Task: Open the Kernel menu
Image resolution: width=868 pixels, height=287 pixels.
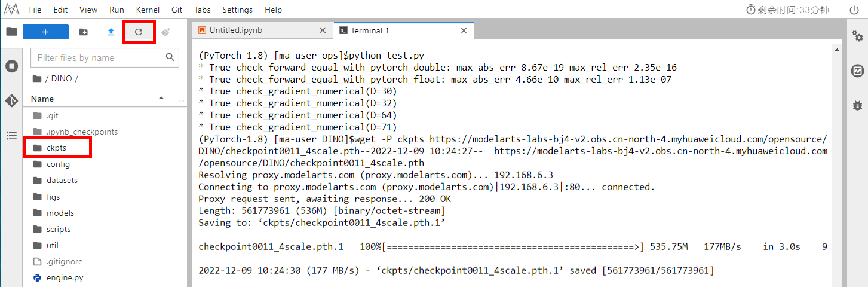Action: [x=147, y=10]
